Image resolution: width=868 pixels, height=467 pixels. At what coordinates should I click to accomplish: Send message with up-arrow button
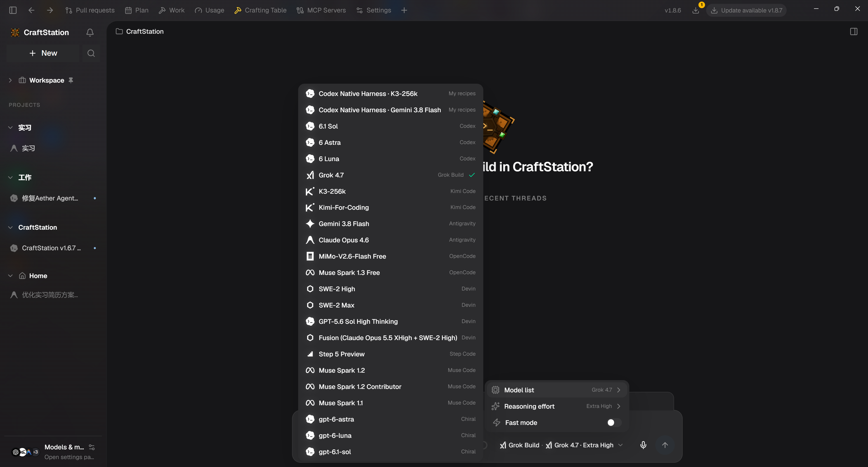(x=665, y=445)
